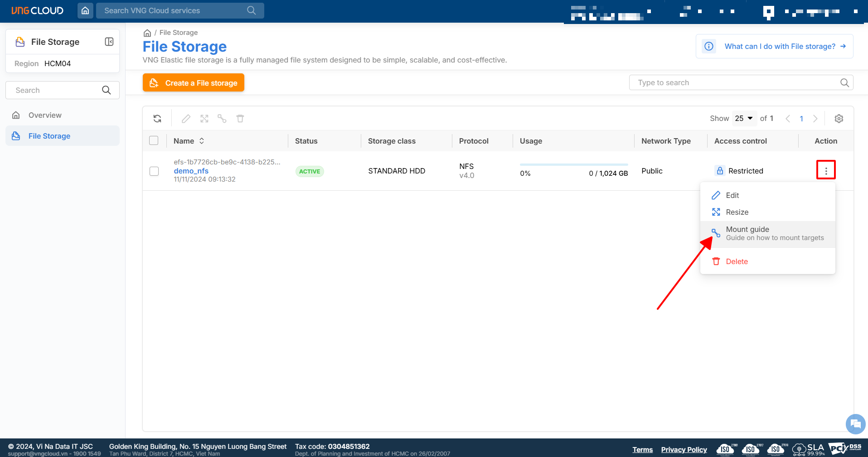Viewport: 868px width, 457px height.
Task: Click the refresh list icon in toolbar
Action: point(157,119)
